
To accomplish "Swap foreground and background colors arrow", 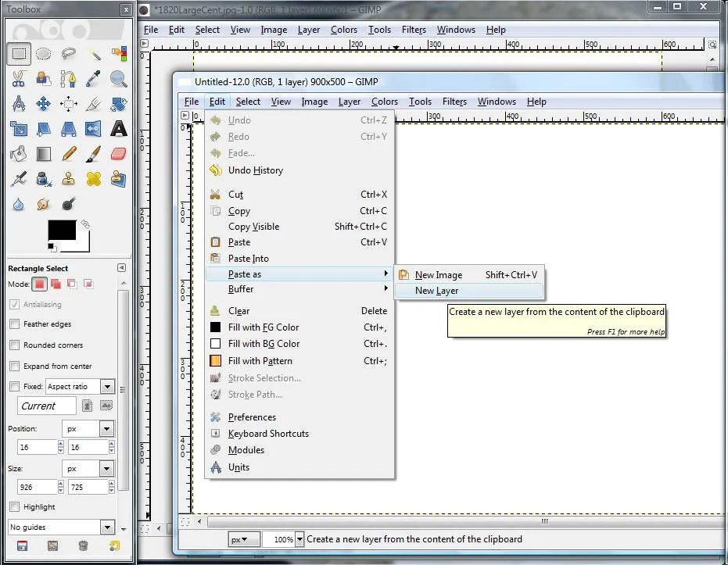I will pyautogui.click(x=85, y=224).
